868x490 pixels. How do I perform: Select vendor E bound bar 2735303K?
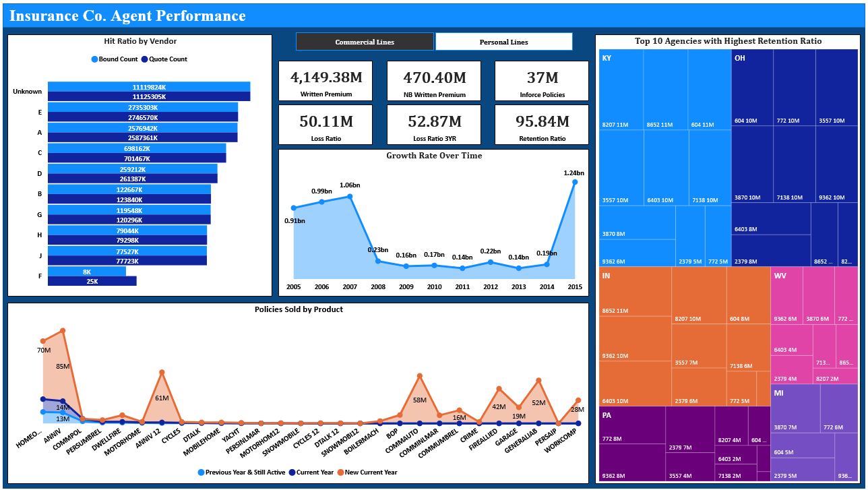(143, 107)
